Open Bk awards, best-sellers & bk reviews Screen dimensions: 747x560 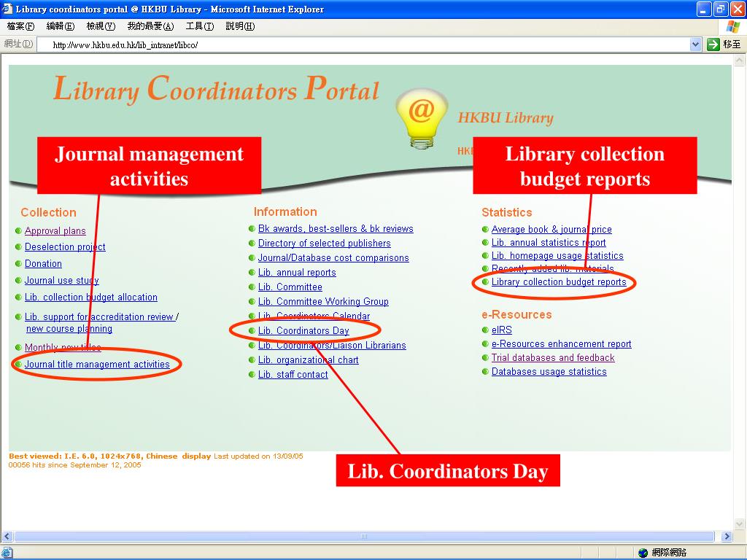click(336, 228)
